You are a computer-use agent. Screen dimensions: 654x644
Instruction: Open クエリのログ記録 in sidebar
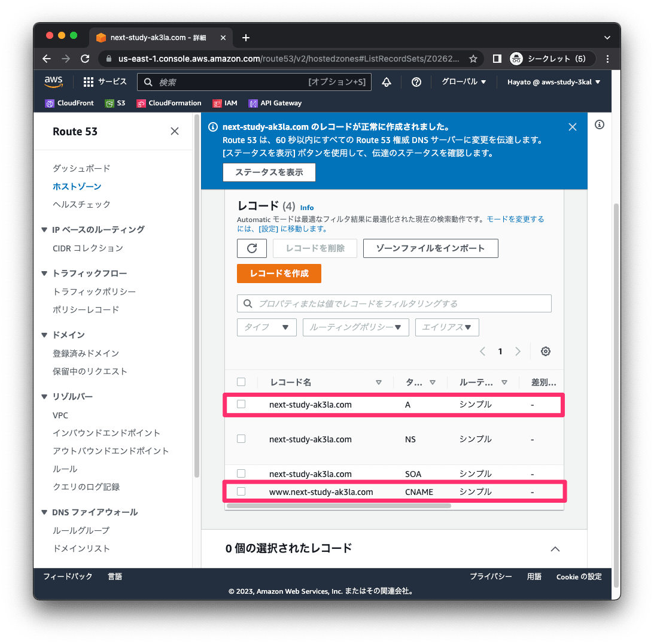86,487
